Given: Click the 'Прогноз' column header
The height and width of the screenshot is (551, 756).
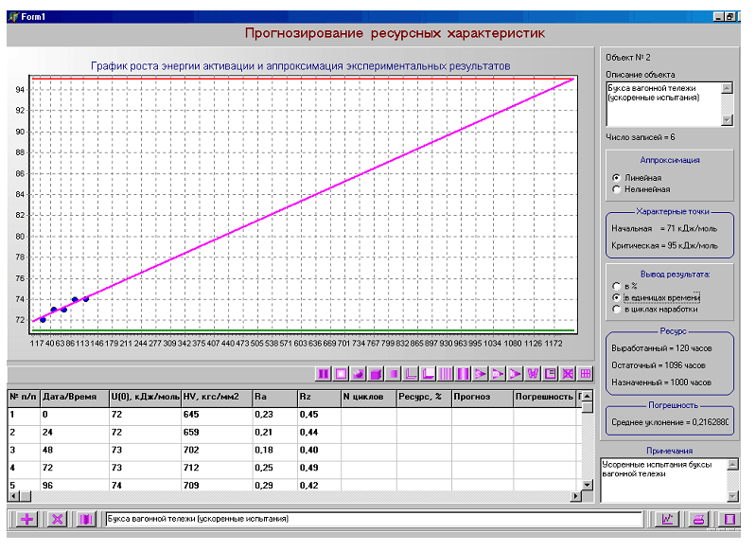Looking at the screenshot, I should 483,397.
